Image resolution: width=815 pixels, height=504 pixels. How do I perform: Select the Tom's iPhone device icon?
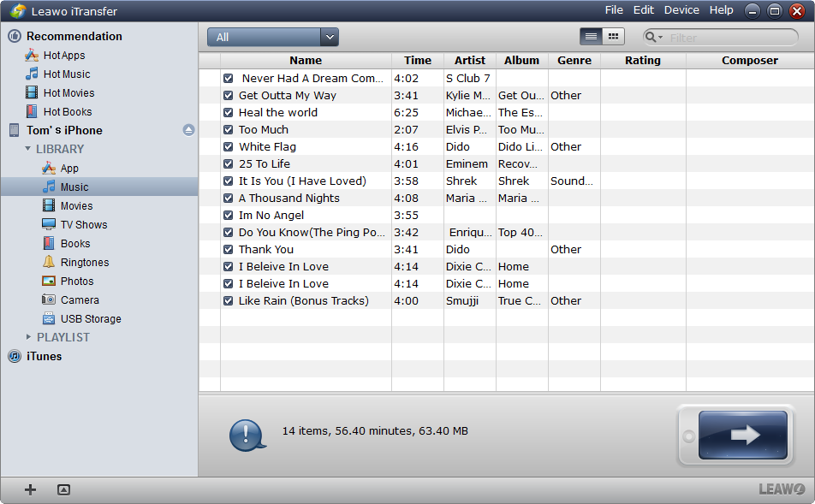tap(15, 130)
